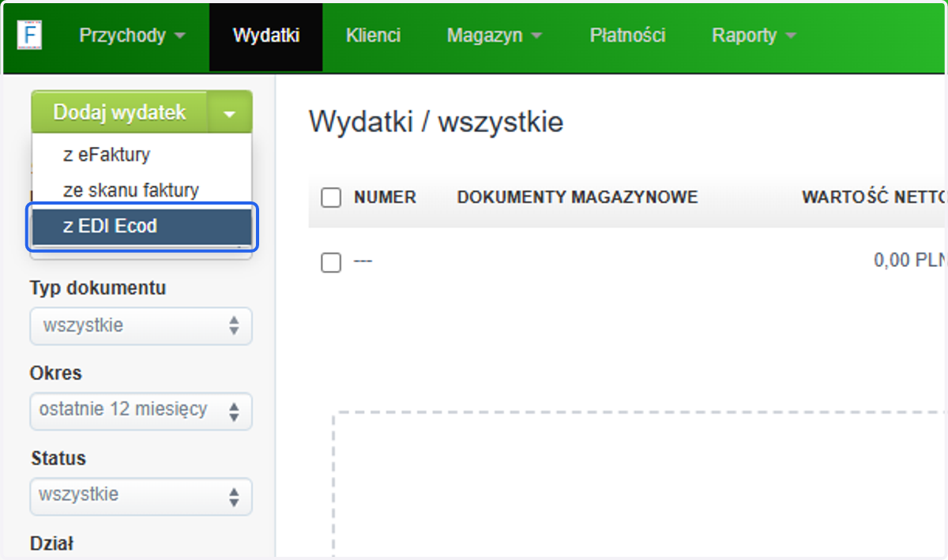Open the Status dropdown
Viewport: 948px width, 560px height.
pos(141,495)
